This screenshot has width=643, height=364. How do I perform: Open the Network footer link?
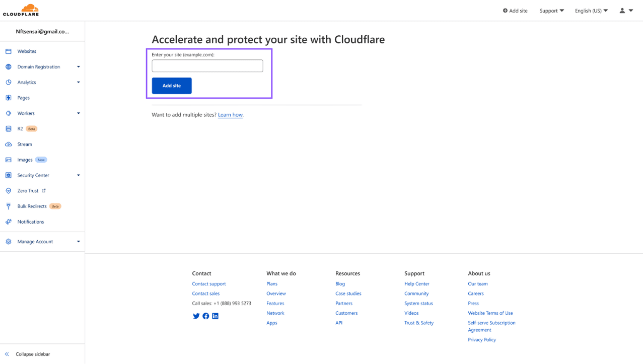pos(275,313)
